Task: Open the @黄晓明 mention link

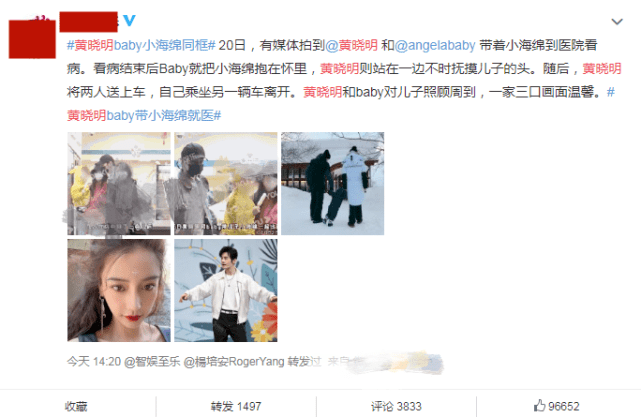Action: click(x=351, y=45)
